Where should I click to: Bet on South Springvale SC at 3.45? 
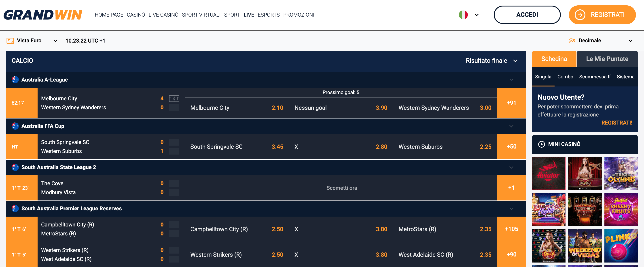point(237,147)
